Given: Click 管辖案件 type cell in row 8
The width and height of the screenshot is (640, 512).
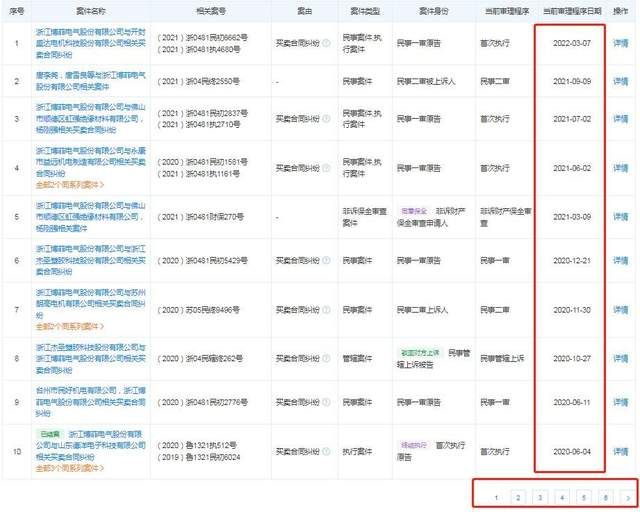Looking at the screenshot, I should pos(357,358).
